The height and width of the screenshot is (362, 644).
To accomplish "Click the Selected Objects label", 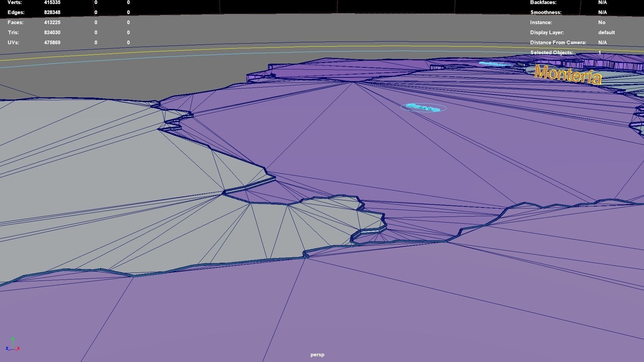I will tap(551, 53).
